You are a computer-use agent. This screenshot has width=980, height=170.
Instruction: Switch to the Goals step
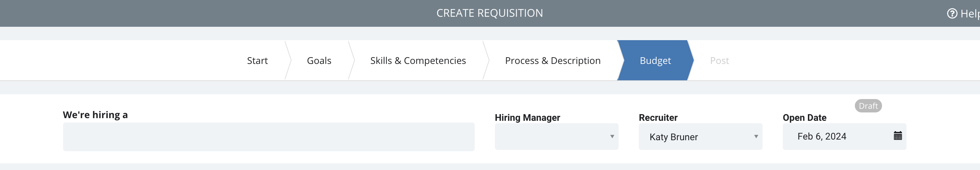pos(319,60)
